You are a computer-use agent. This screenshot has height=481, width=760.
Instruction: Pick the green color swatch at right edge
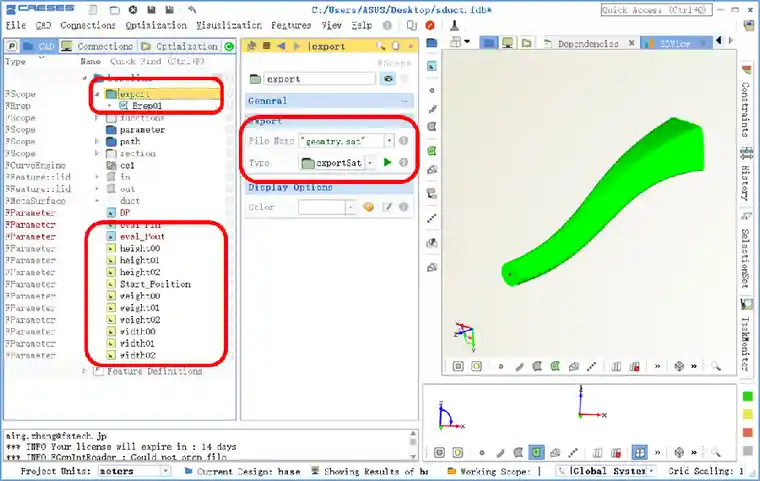coord(748,397)
